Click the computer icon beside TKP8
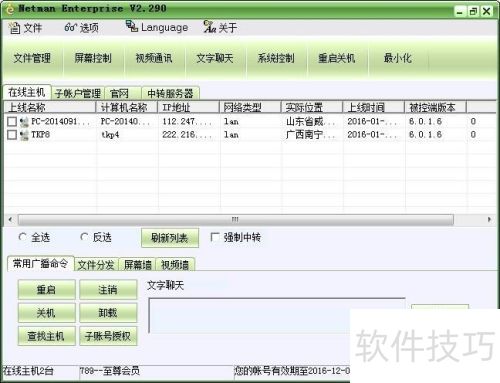The height and width of the screenshot is (383, 500). point(24,135)
